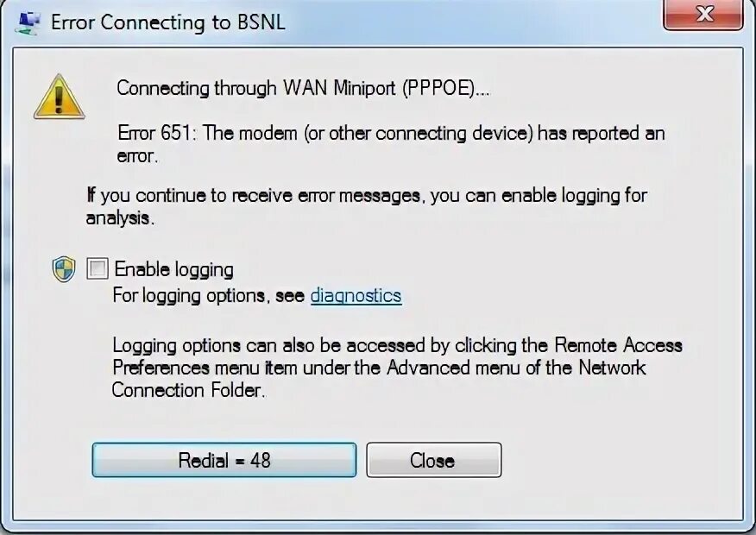Click the word error. ending the Error 651 message
Viewport: 756px width, 535px height.
click(x=137, y=156)
